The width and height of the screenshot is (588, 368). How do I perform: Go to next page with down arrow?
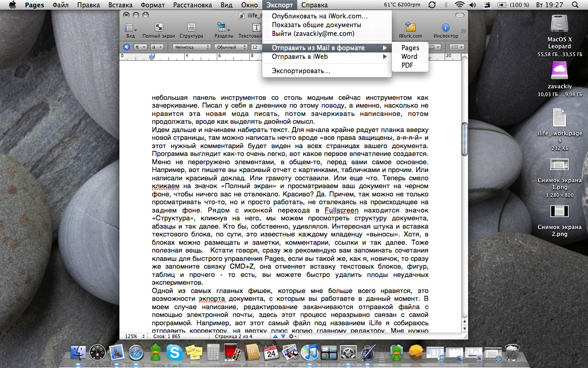click(283, 336)
